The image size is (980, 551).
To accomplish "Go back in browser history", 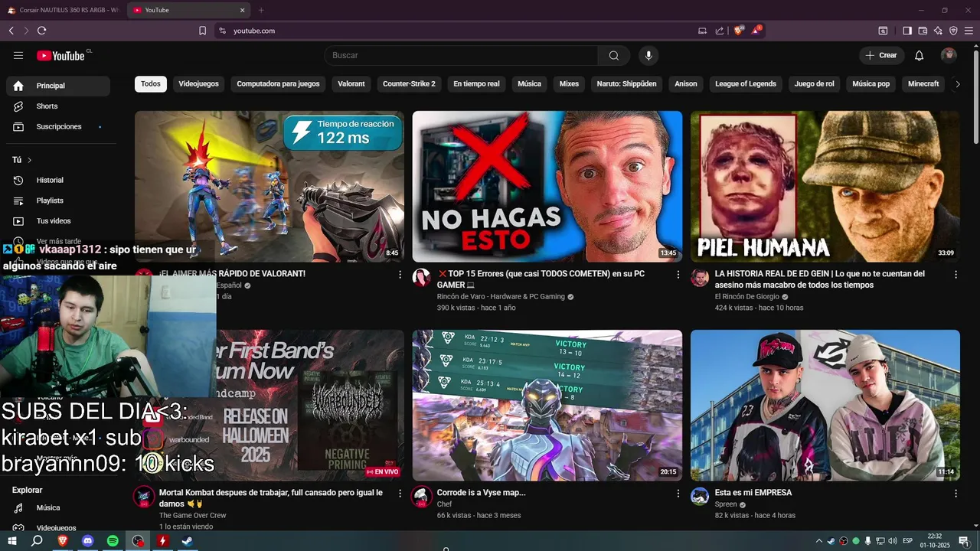I will 11,31.
